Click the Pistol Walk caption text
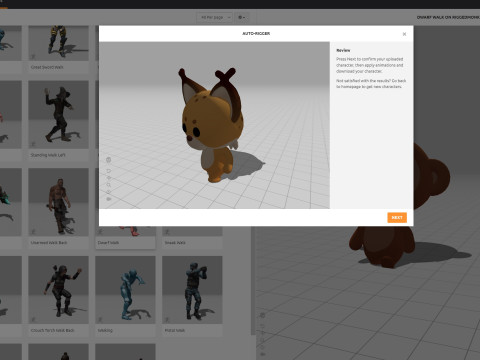This screenshot has height=360, width=480. [x=175, y=330]
